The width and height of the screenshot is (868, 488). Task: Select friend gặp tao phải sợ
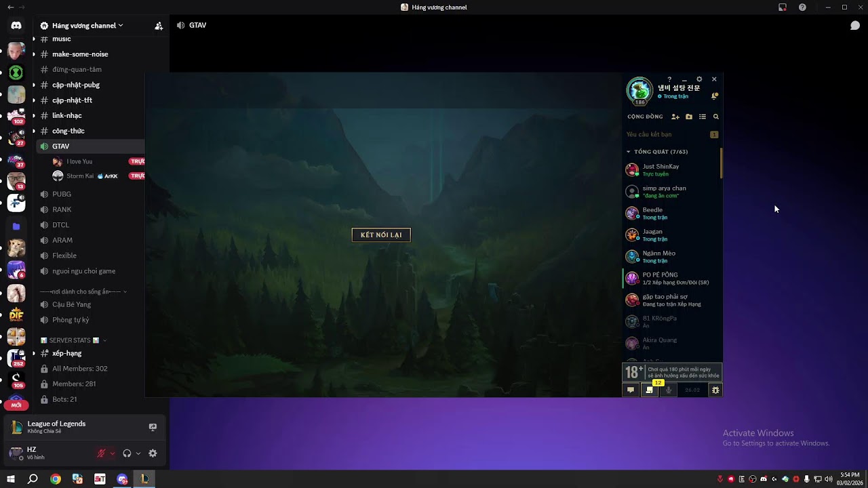671,300
